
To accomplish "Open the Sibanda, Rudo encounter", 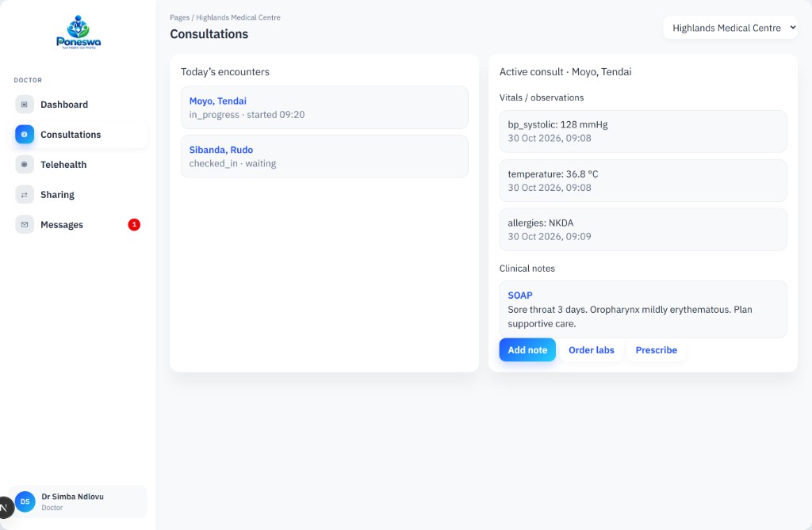I will point(324,156).
